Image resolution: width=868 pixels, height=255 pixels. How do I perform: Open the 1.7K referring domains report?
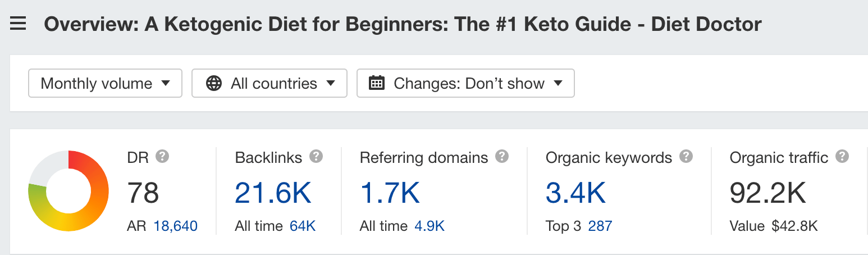coord(390,193)
